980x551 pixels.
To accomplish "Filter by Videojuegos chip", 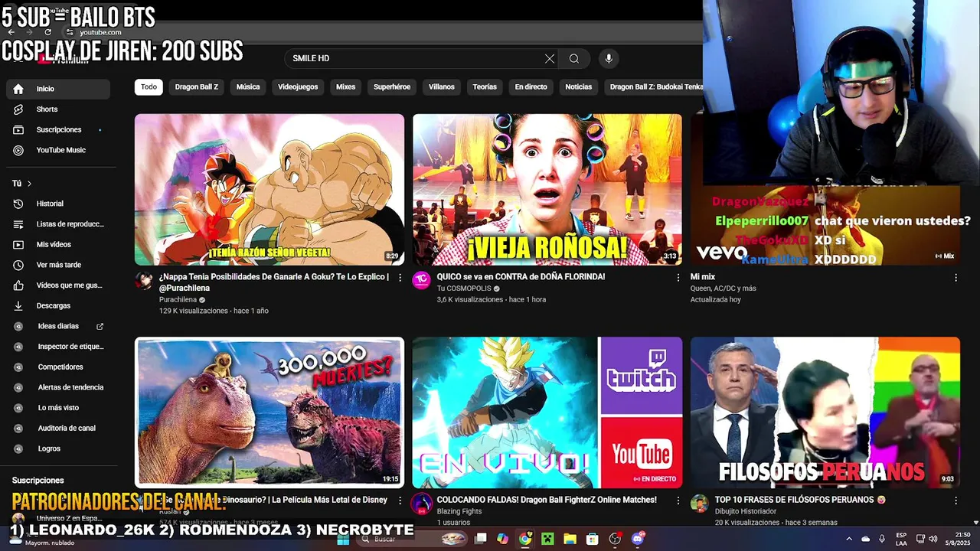I will coord(298,87).
